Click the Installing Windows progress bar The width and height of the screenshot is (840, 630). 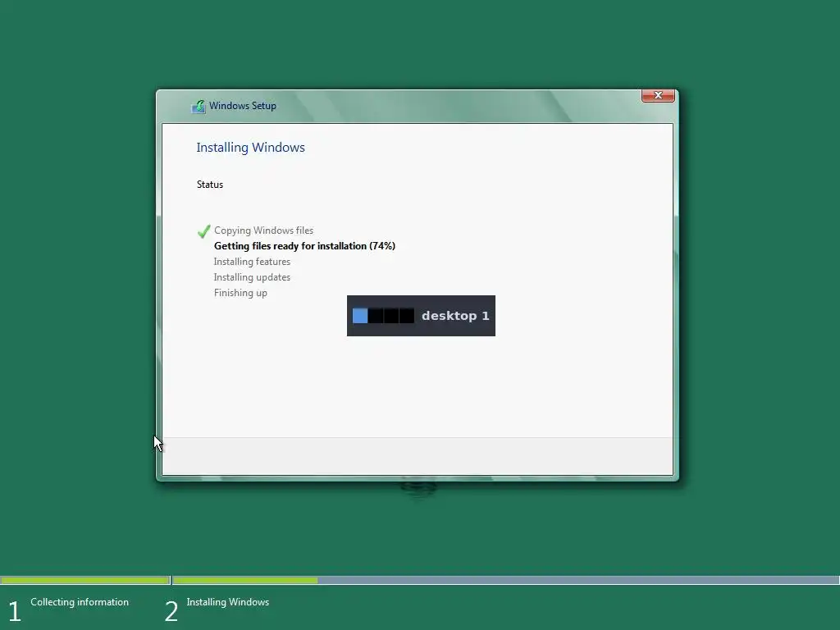coord(505,580)
